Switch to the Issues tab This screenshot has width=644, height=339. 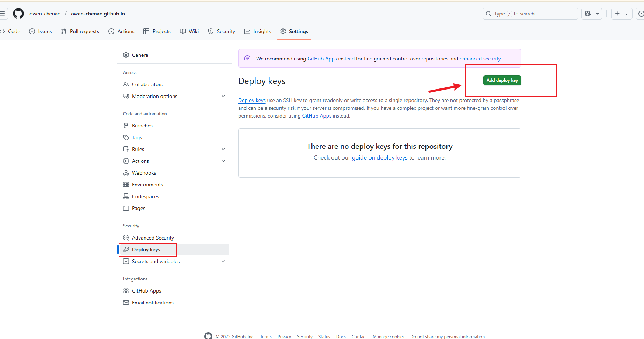click(41, 31)
